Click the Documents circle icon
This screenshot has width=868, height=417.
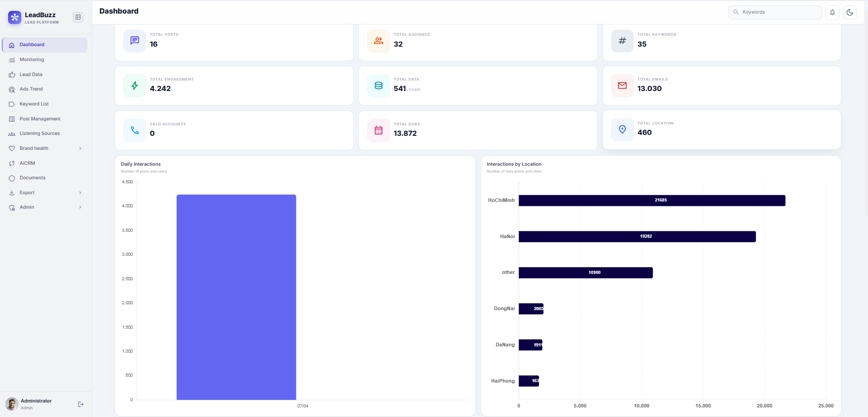12,178
